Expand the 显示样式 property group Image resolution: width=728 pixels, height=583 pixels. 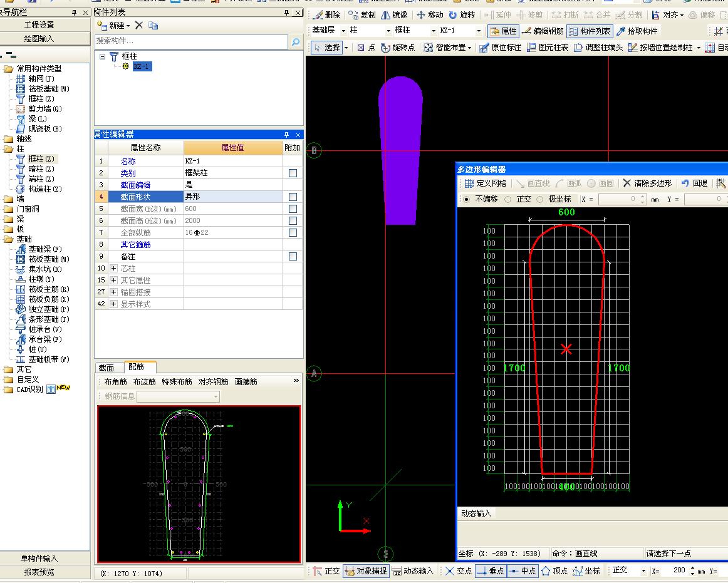[114, 304]
